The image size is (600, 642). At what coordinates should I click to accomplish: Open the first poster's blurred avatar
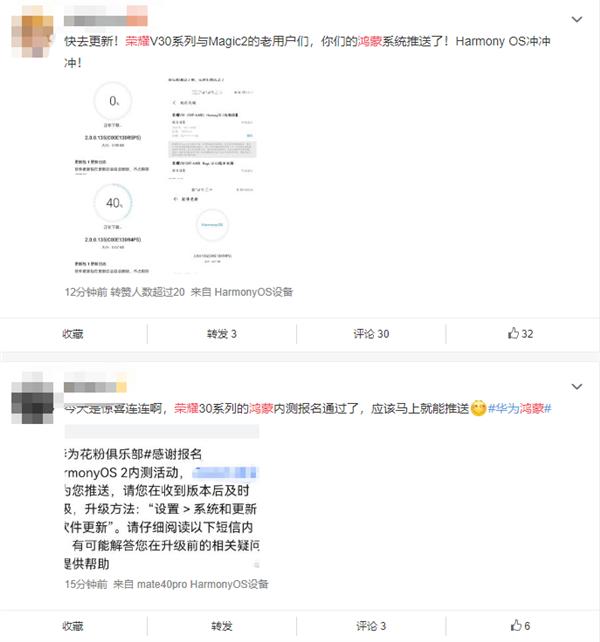click(32, 31)
